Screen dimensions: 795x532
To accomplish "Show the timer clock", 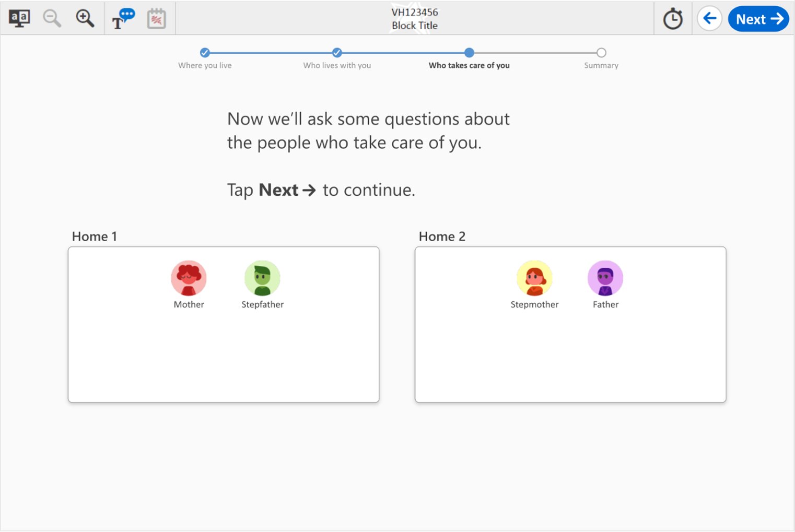I will pos(673,19).
